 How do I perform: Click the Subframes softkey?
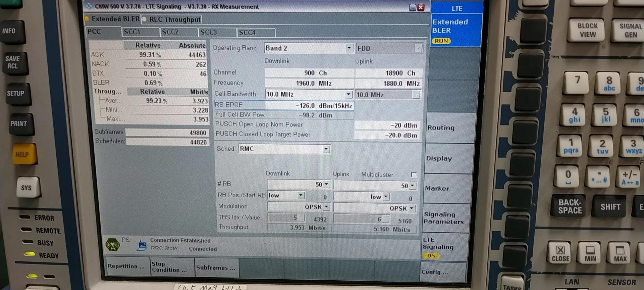click(x=217, y=268)
